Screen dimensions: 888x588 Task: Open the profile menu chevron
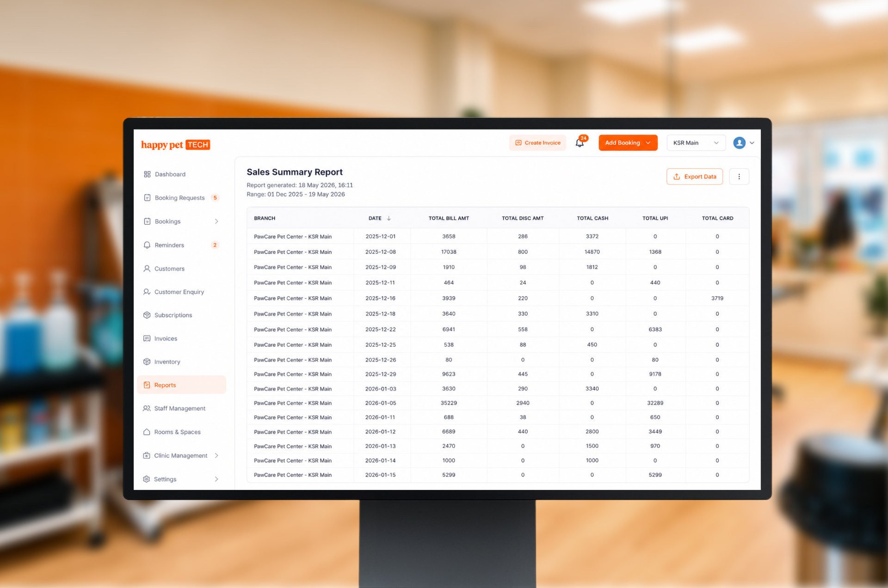pos(752,143)
